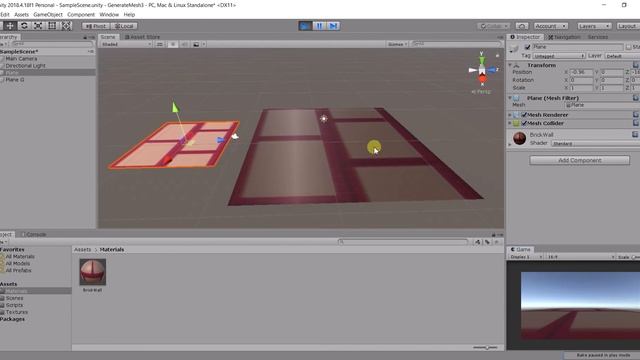Open the Shaded draw mode dropdown
640x360 pixels.
[x=126, y=44]
